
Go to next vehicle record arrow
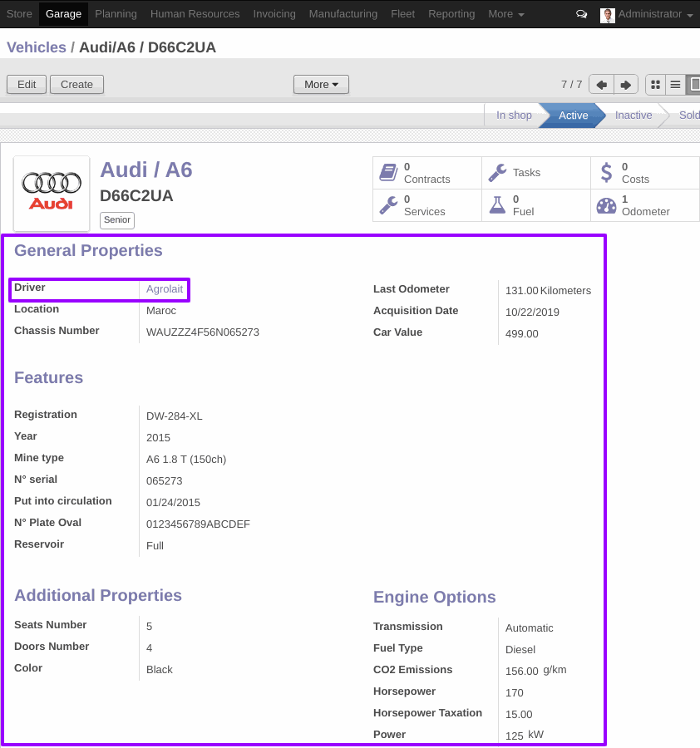click(625, 85)
